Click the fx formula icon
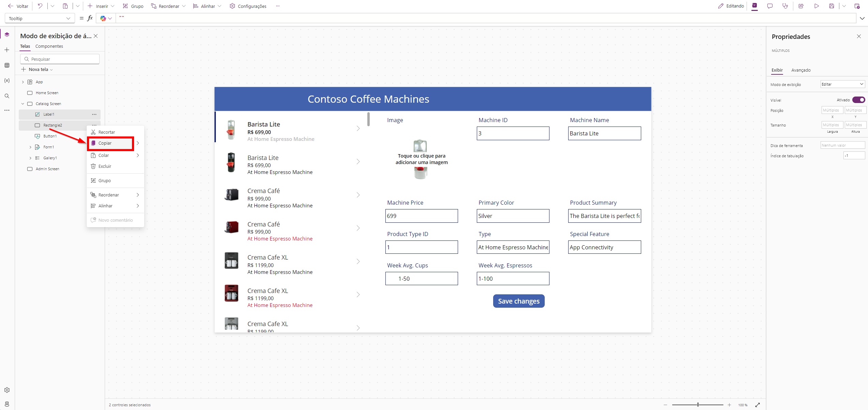The height and width of the screenshot is (410, 868). tap(90, 18)
